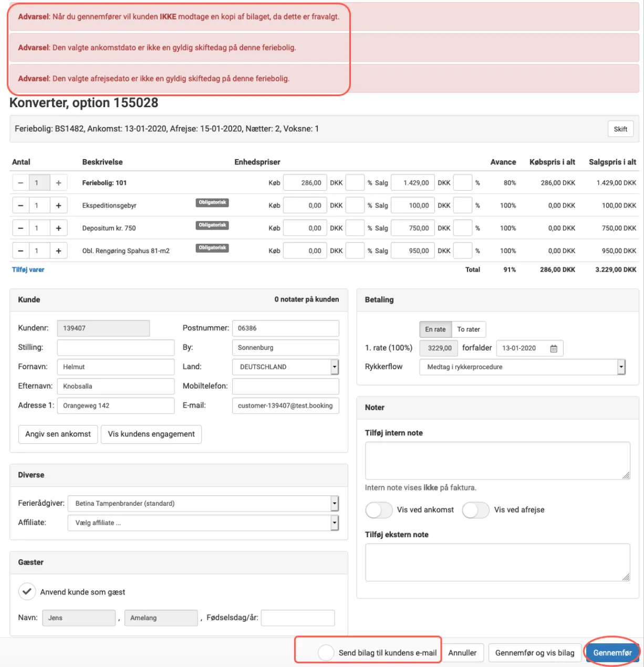Enable Send bilag til kundens e-mail
Image resolution: width=644 pixels, height=667 pixels.
coord(326,652)
